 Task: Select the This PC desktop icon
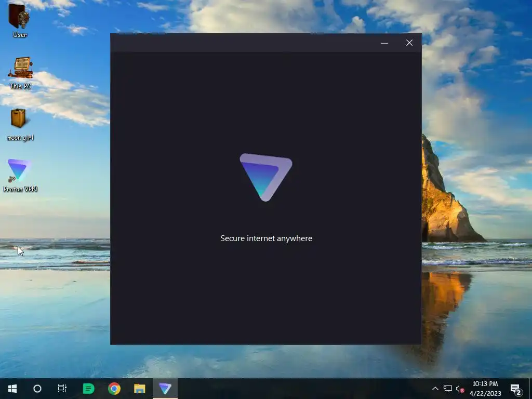(20, 73)
